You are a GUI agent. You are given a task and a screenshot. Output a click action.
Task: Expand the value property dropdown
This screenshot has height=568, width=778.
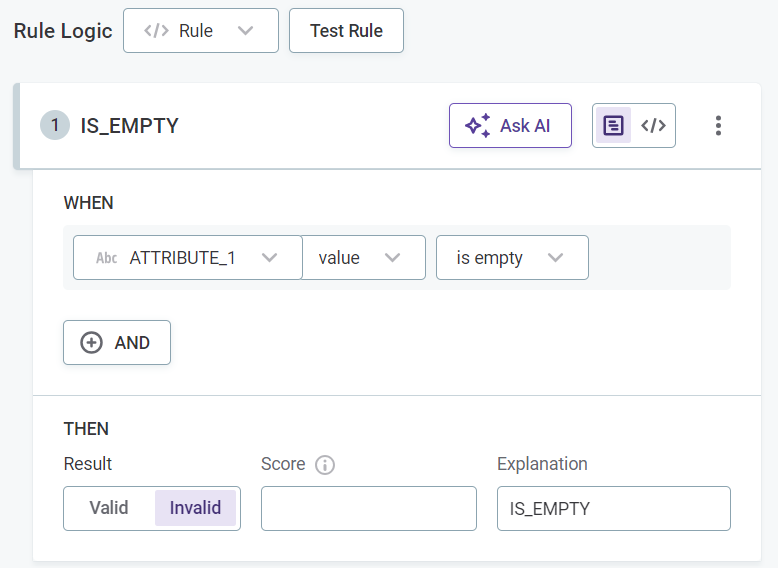coord(364,258)
